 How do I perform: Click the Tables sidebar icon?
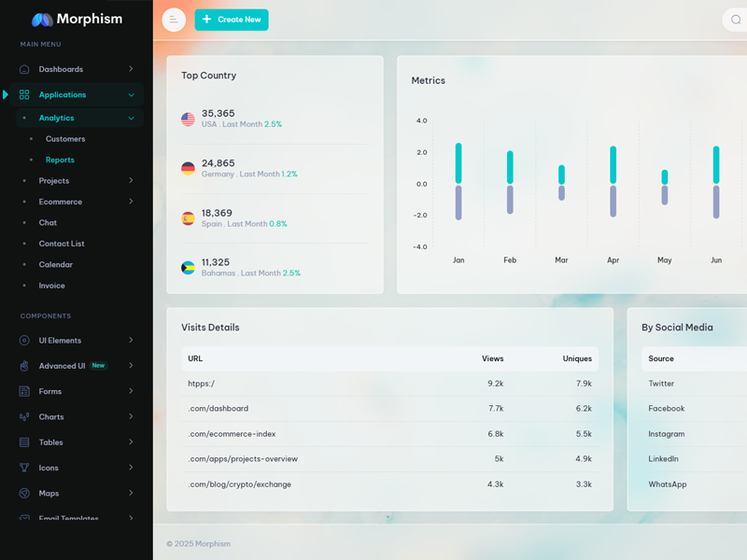coord(24,442)
